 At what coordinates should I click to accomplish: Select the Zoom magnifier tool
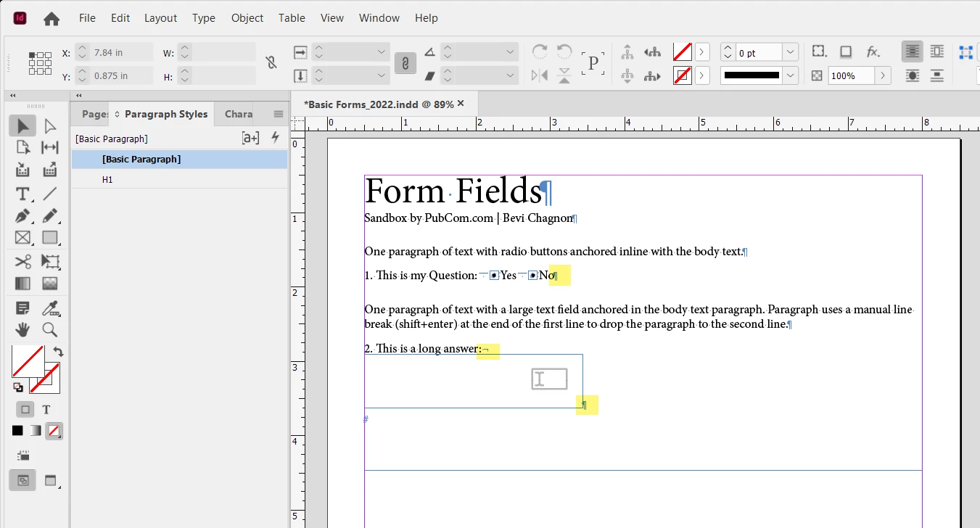pos(49,330)
